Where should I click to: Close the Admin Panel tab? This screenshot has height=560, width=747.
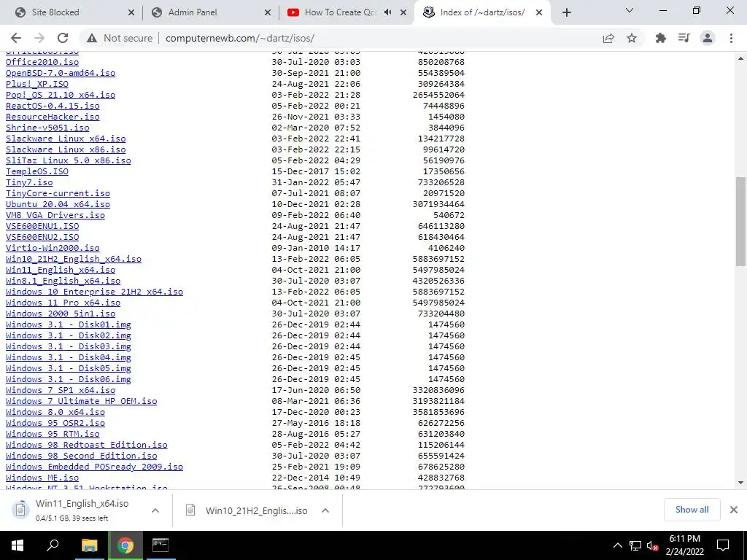click(267, 13)
